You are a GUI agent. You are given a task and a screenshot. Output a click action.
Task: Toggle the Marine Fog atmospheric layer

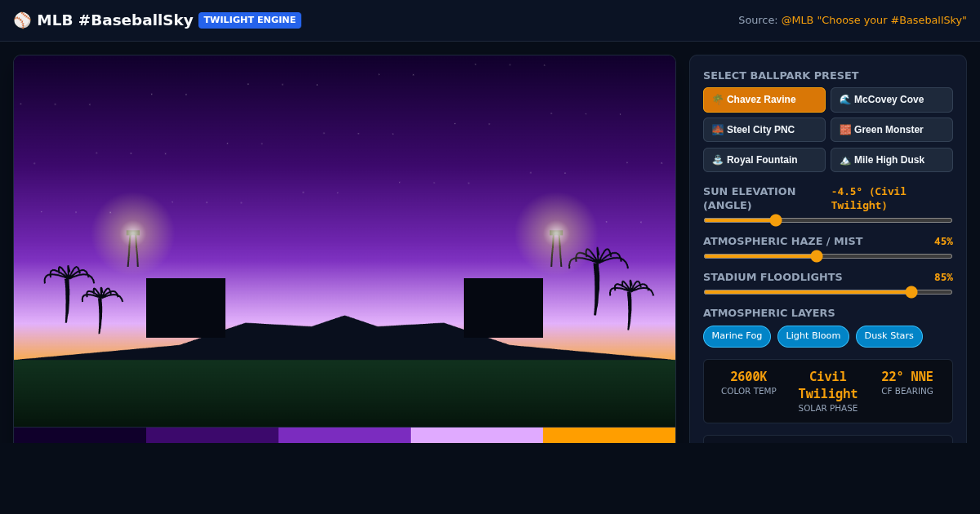[737, 336]
